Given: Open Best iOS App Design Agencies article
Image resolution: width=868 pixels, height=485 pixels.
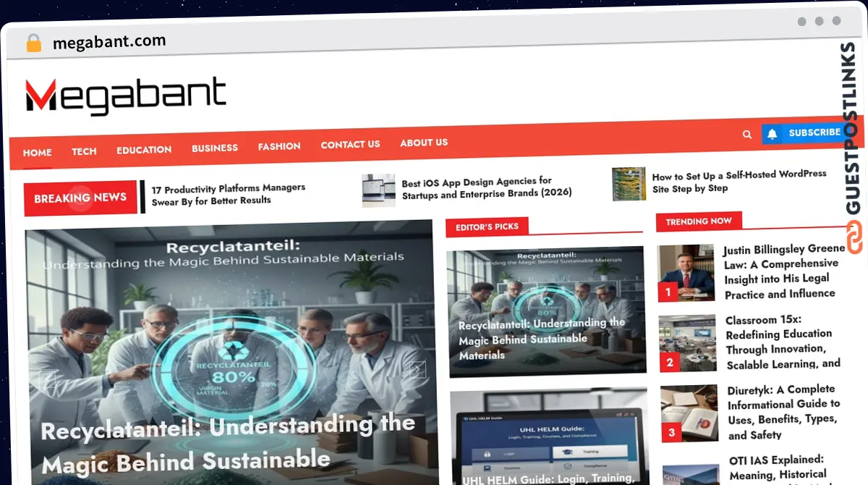Looking at the screenshot, I should pyautogui.click(x=487, y=187).
